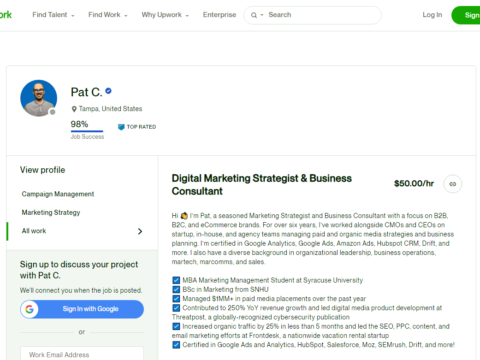Click the search magnifier icon
480x360 pixels.
tap(254, 15)
